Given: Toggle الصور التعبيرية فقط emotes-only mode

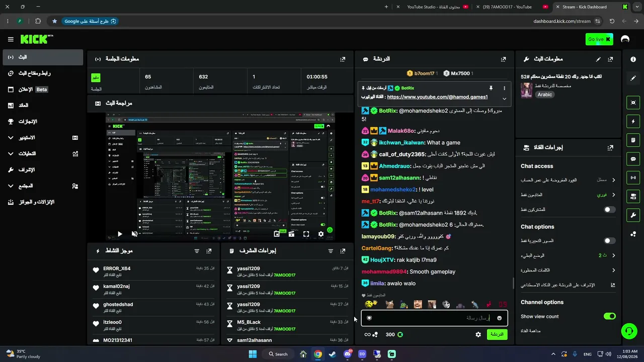Looking at the screenshot, I should [609, 241].
